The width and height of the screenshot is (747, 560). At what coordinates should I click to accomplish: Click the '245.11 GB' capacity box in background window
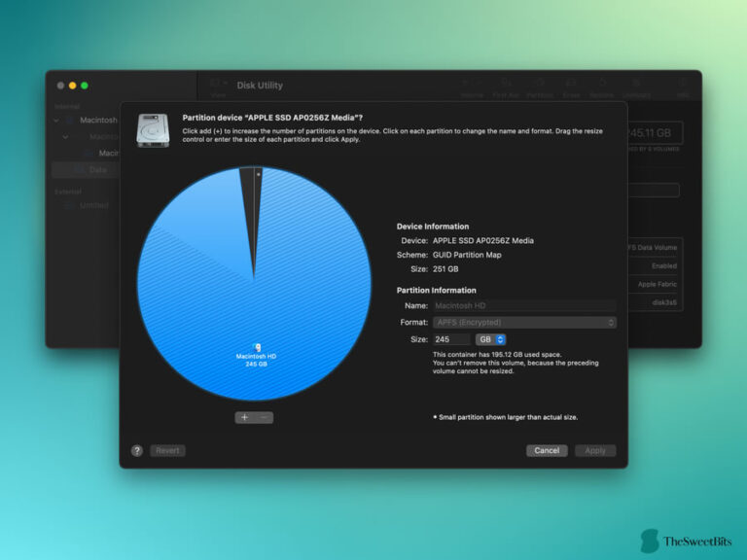coord(655,133)
